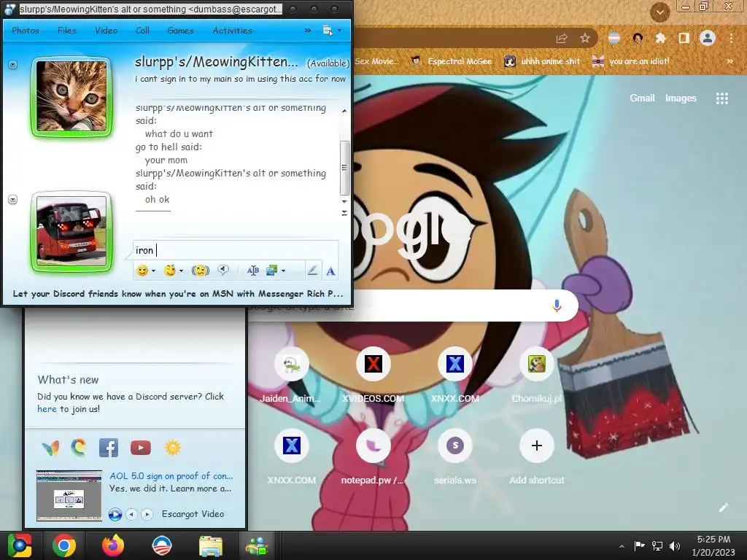Open the wink picker icon in the chat toolbar
The width and height of the screenshot is (747, 560).
point(169,271)
